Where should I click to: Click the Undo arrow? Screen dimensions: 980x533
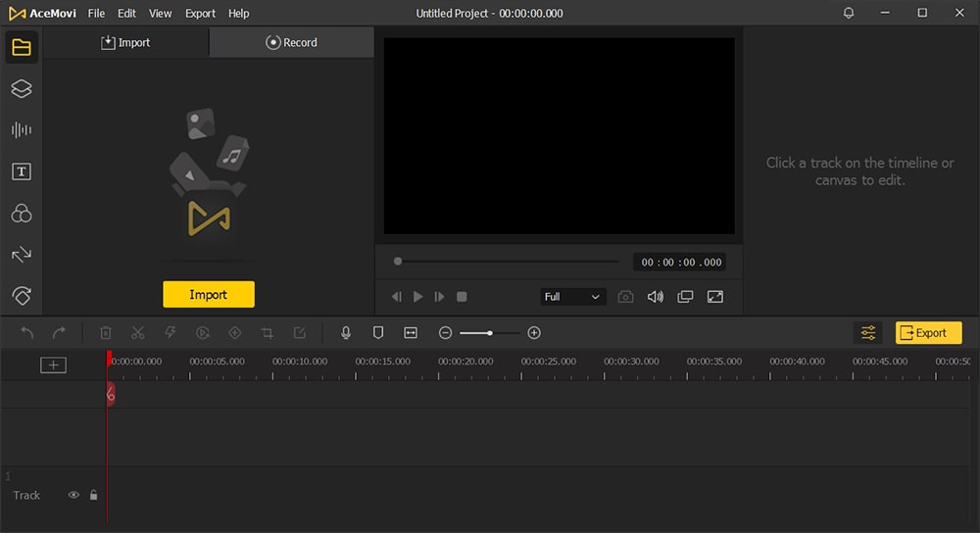point(26,333)
